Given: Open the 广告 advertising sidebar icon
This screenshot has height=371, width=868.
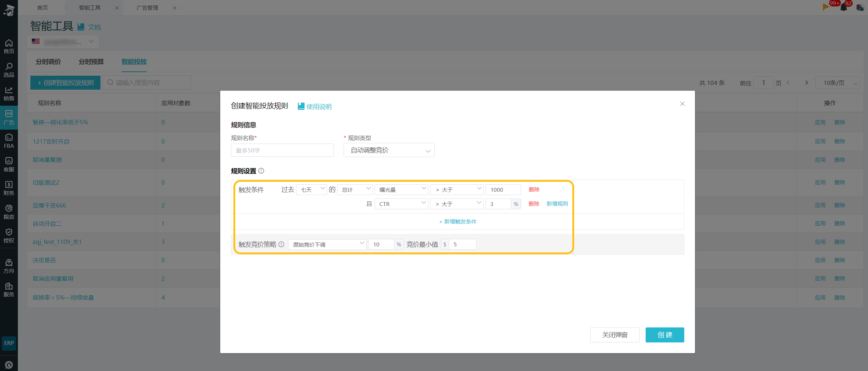Looking at the screenshot, I should (9, 117).
